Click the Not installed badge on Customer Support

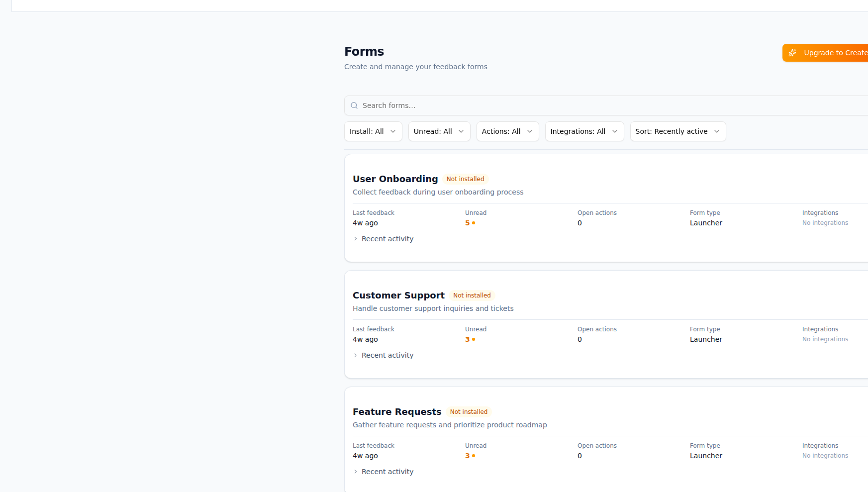[x=472, y=295]
